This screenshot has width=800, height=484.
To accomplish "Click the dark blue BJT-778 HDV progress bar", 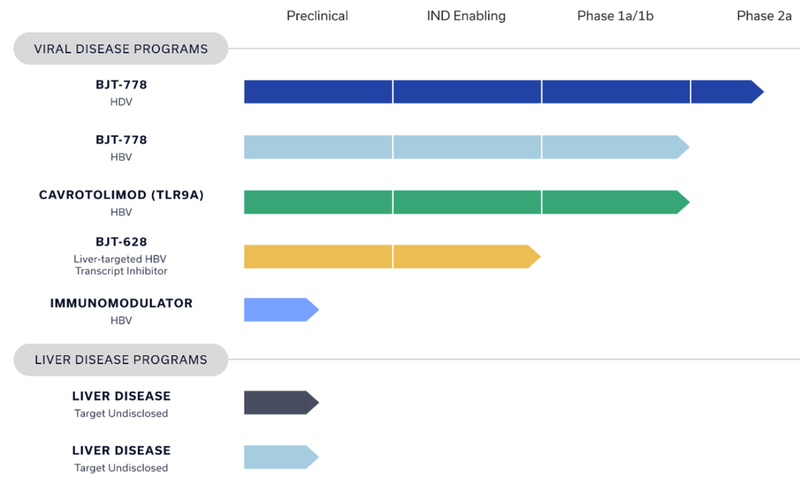I will pos(500,92).
